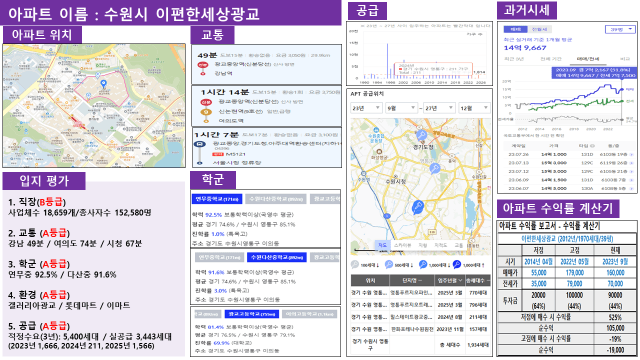Sort by the 총세대수 column header
This screenshot has height=360, width=640.
tap(478, 280)
